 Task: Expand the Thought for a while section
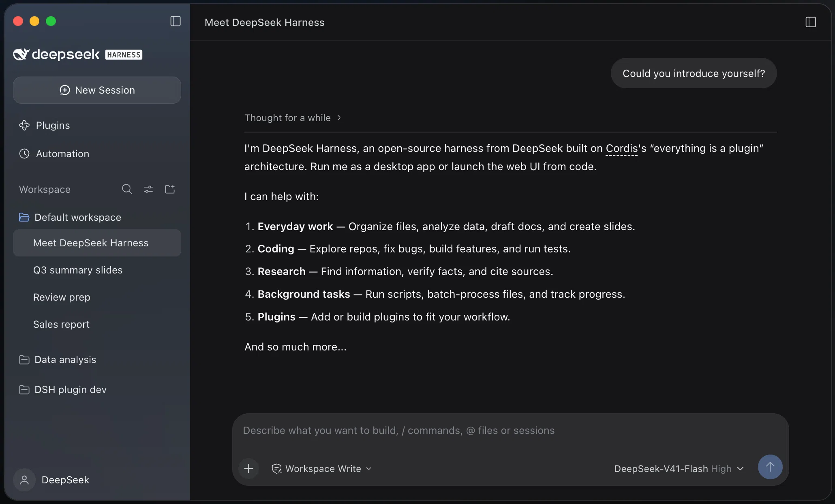[293, 118]
